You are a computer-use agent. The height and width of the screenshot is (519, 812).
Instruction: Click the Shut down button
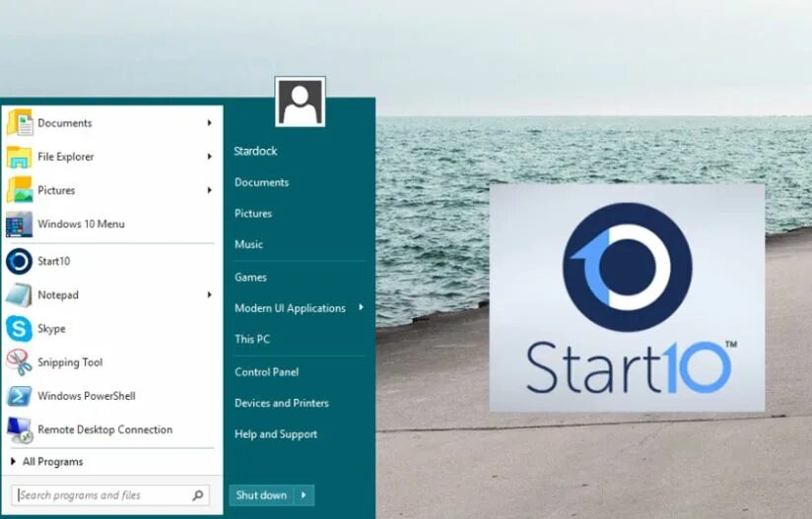[261, 495]
